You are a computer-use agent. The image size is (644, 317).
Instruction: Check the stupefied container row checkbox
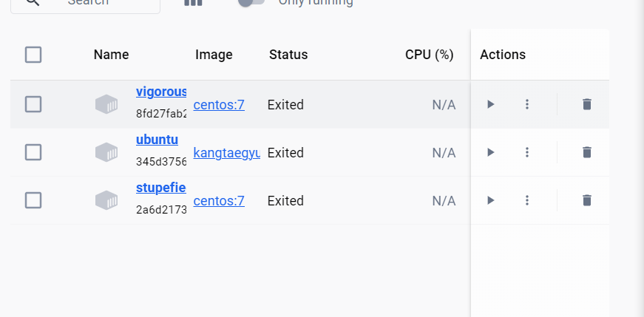tap(33, 200)
